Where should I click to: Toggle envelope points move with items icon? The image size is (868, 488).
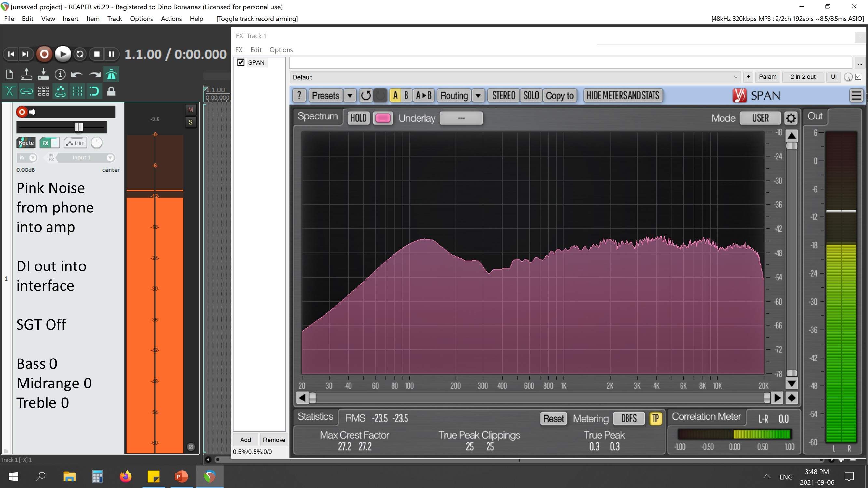pos(60,91)
